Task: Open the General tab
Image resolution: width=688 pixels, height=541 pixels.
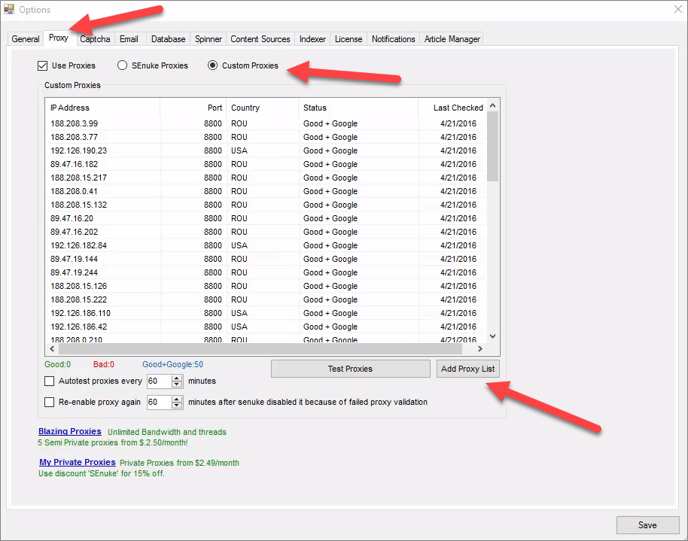Action: 25,39
